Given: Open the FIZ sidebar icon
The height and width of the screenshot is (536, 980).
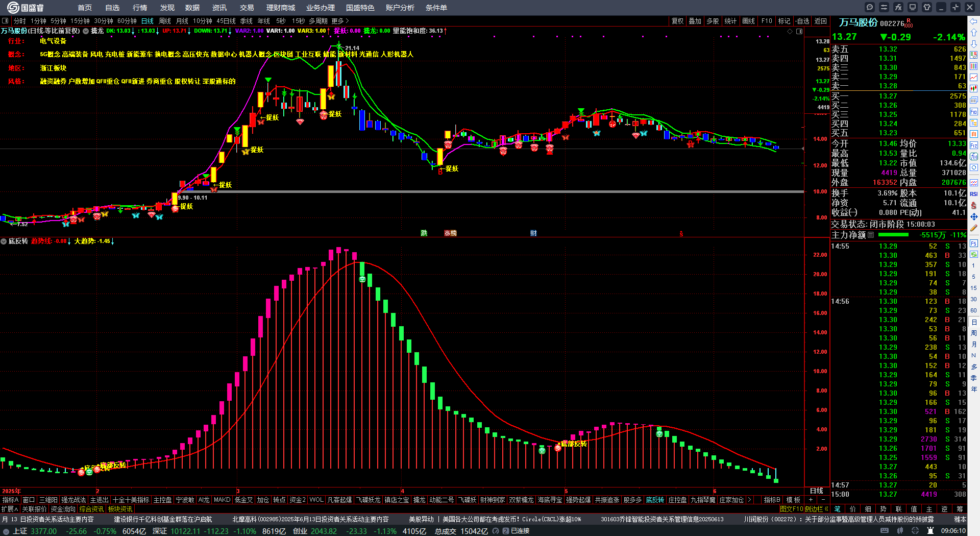Looking at the screenshot, I should point(974,145).
